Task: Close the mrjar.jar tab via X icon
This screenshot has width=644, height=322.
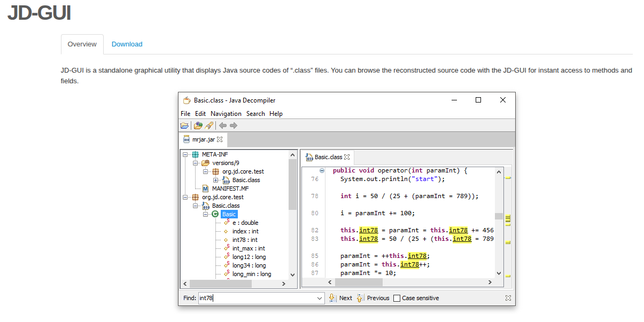Action: point(220,139)
